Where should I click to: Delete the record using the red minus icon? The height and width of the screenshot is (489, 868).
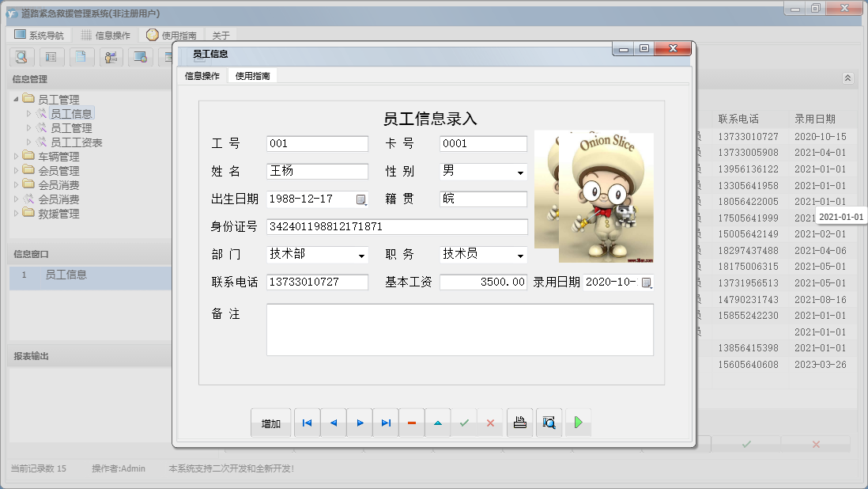(x=411, y=422)
